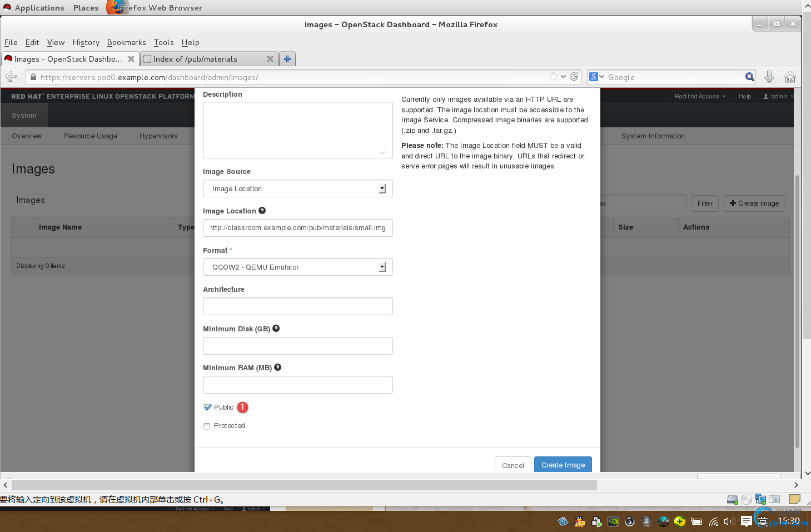Click the Image Location help question icon
Screen dimensions: 811x532
[x=262, y=211]
